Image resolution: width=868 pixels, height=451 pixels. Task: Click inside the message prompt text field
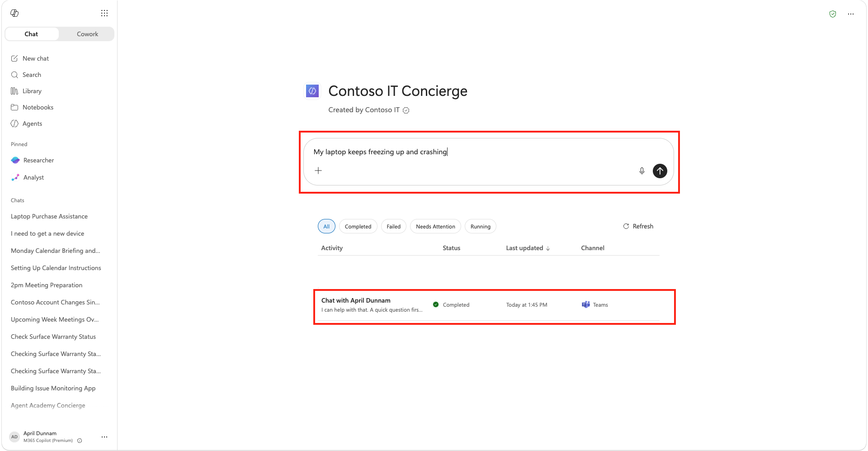click(x=488, y=152)
